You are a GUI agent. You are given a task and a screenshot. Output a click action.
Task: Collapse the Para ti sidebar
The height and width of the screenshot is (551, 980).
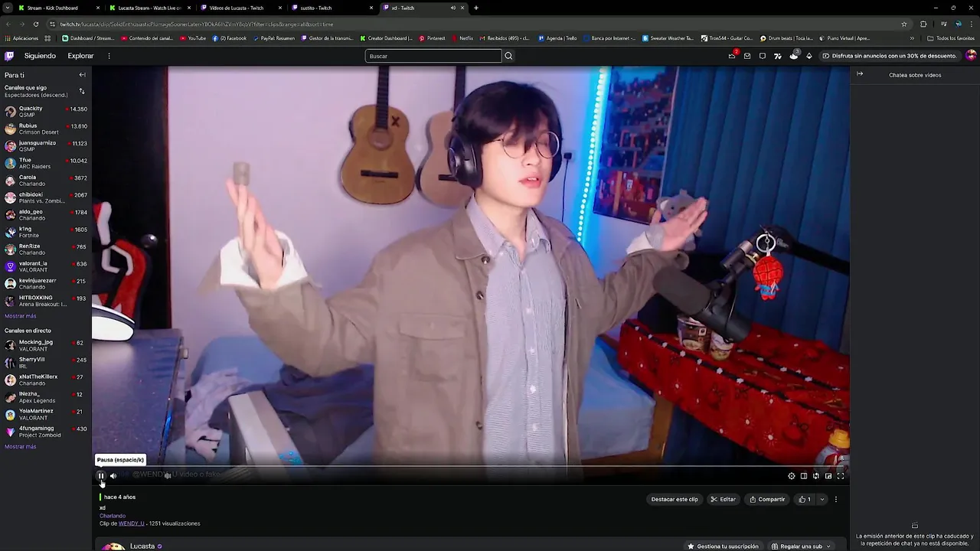coord(82,75)
